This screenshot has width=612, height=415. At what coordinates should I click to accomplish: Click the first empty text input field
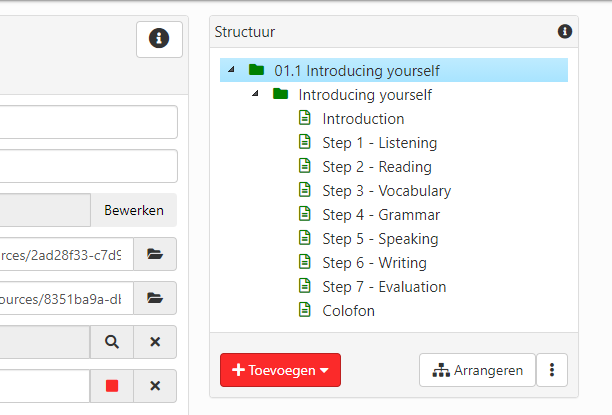pos(88,122)
